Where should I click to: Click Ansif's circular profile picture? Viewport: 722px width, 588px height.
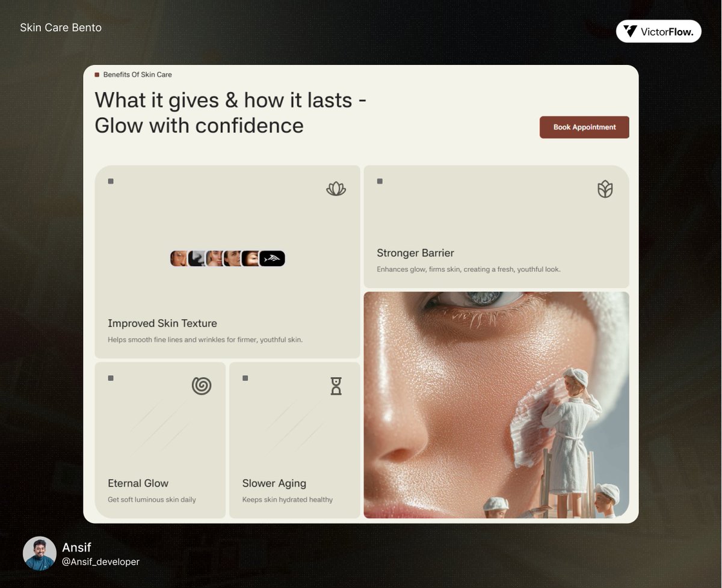(x=40, y=553)
